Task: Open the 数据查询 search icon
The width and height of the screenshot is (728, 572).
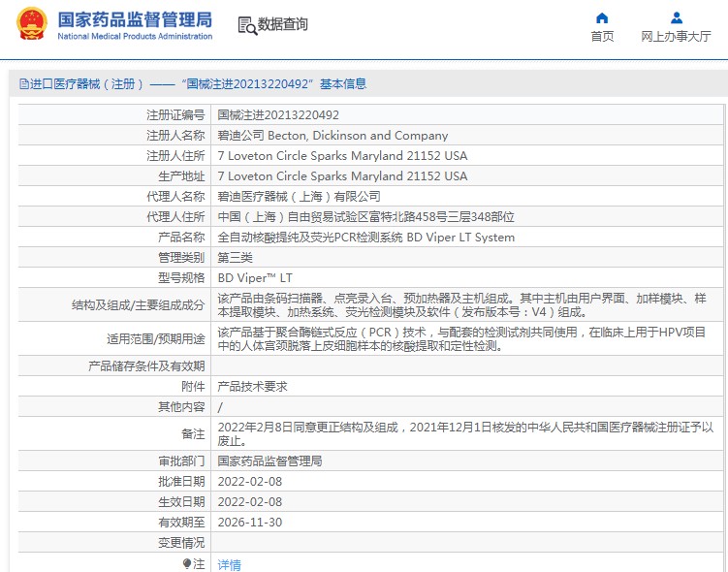Action: [247, 25]
